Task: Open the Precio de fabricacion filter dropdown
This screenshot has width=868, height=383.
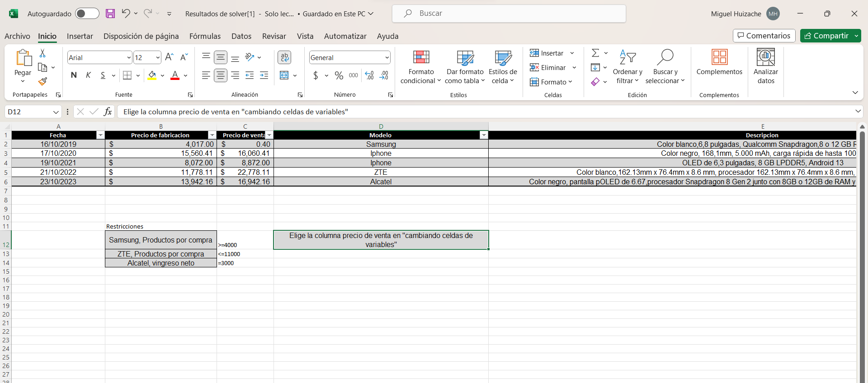Action: coord(212,135)
